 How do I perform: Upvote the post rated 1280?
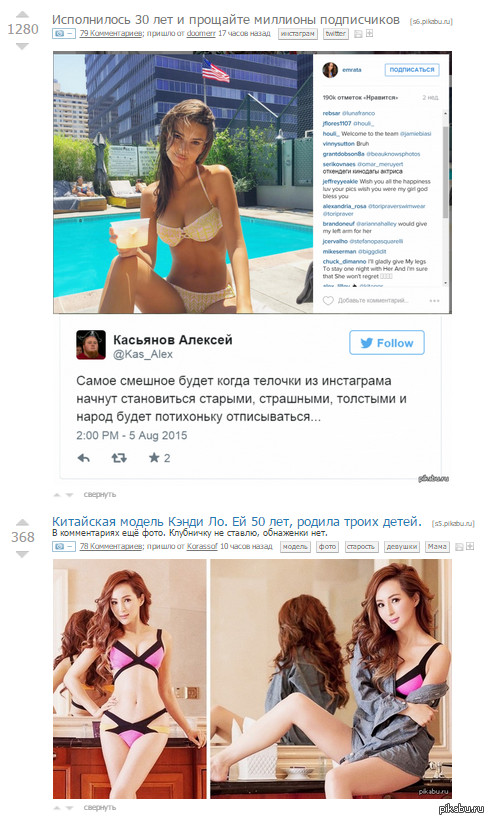point(22,14)
